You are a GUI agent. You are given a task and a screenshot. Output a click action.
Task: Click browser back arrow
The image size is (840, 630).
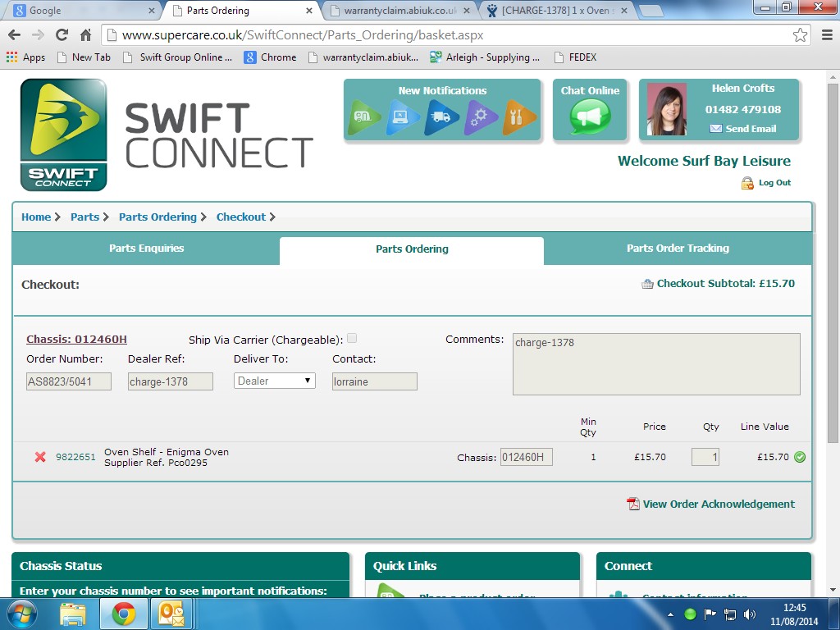[15, 35]
